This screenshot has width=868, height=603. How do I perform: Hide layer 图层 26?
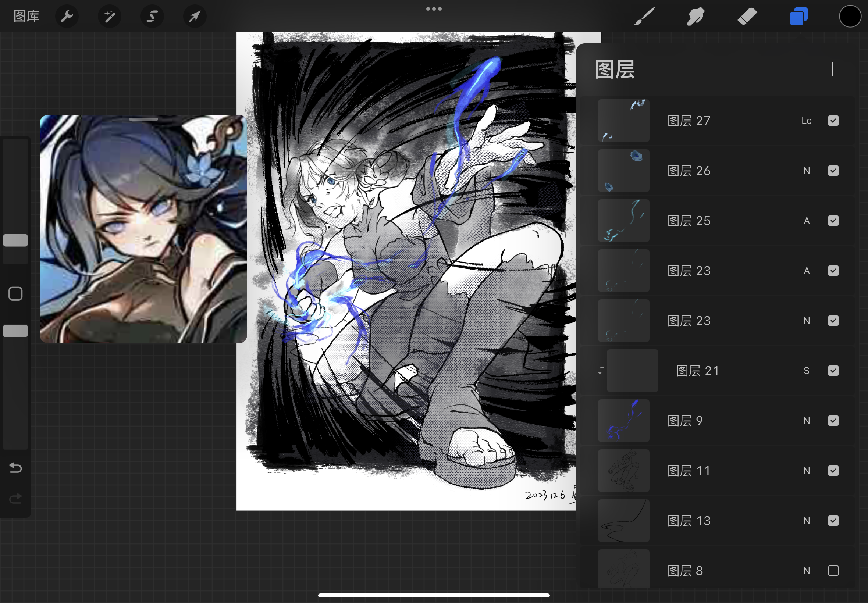click(833, 171)
